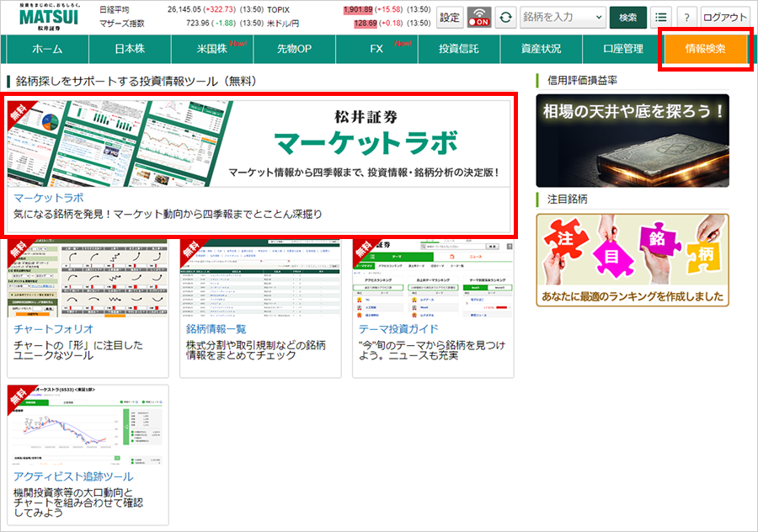Image resolution: width=758 pixels, height=532 pixels.
Task: Switch to the 日本株 tab
Action: pyautogui.click(x=130, y=49)
